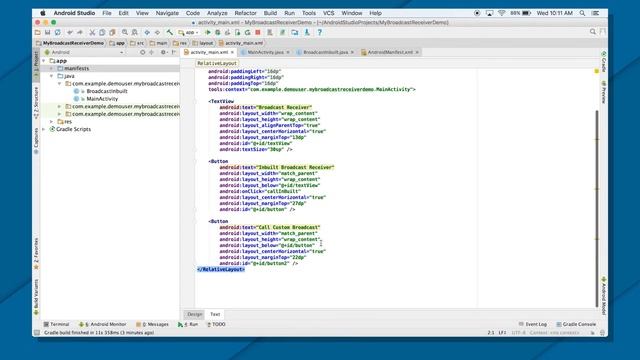Click the Help question mark icon
Viewport: 640px width, 360px height.
tap(320, 32)
